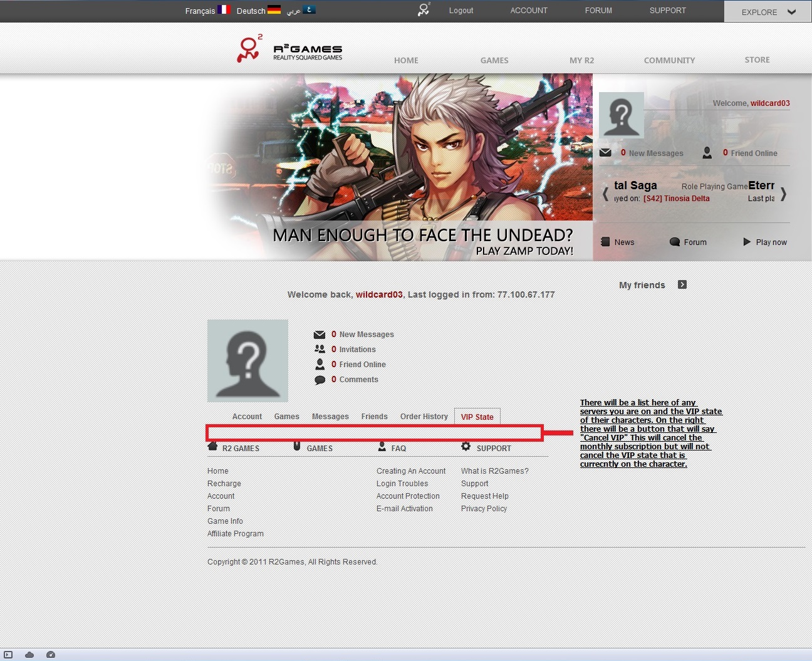The height and width of the screenshot is (661, 812).
Task: Select the Arabic language icon
Action: point(309,9)
